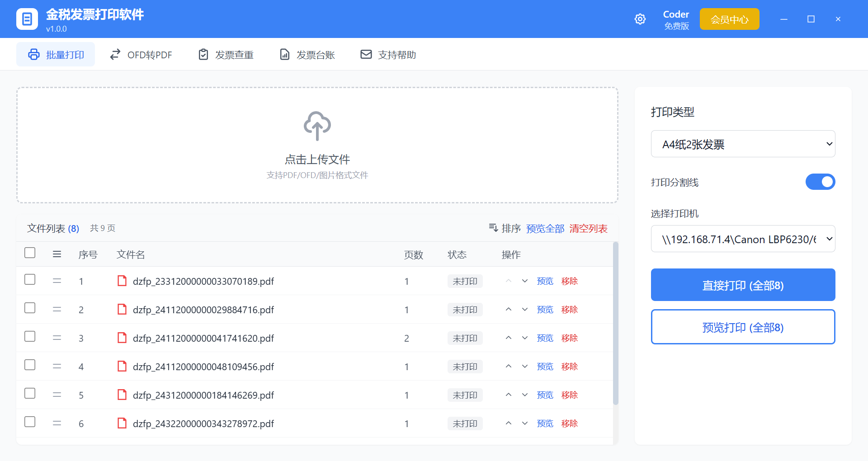
Task: Open the printer selection dropdown
Action: (742, 239)
